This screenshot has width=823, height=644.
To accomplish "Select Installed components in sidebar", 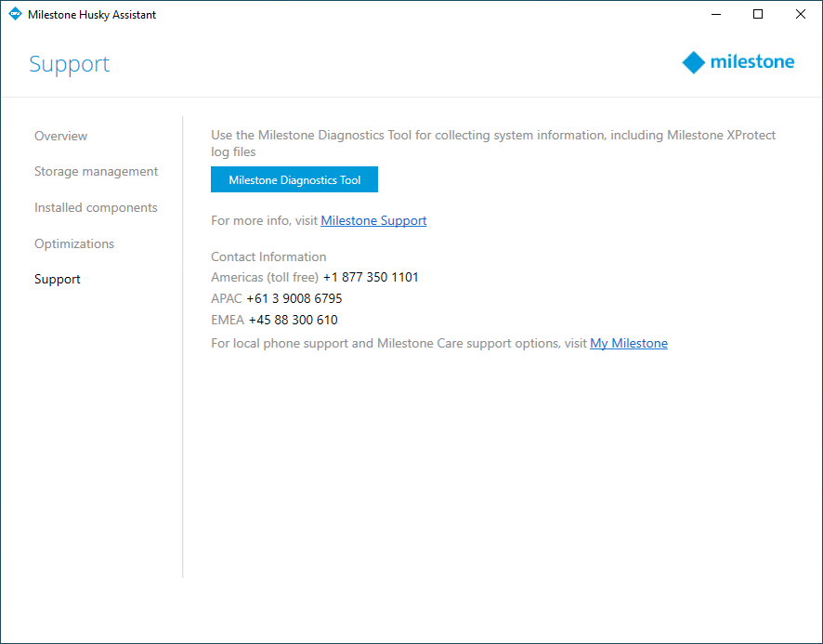I will point(96,208).
